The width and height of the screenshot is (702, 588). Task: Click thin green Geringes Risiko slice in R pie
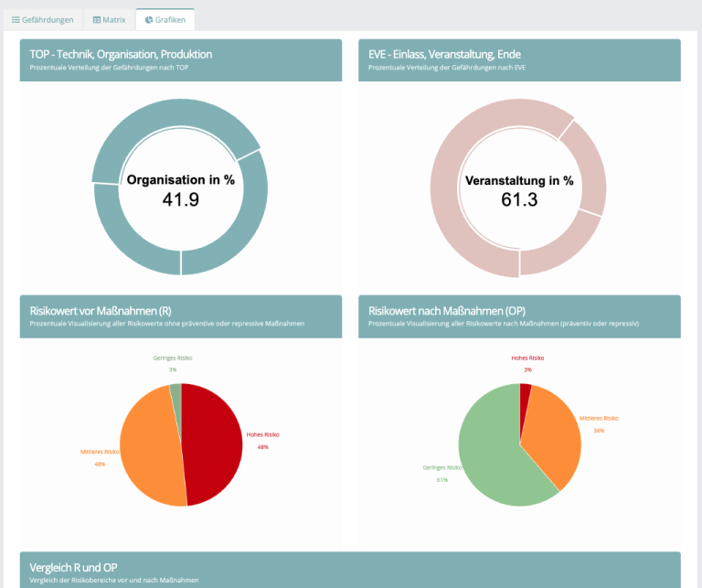(176, 393)
